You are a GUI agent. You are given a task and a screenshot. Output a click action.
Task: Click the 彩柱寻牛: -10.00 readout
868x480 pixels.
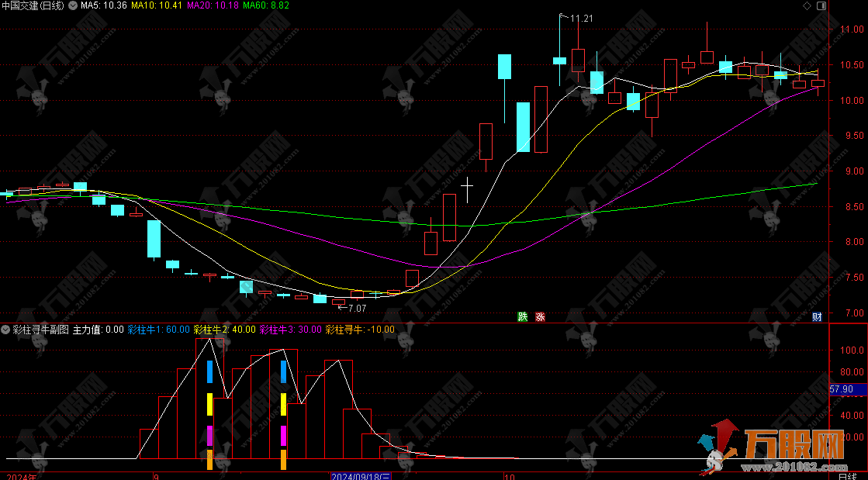click(x=361, y=330)
